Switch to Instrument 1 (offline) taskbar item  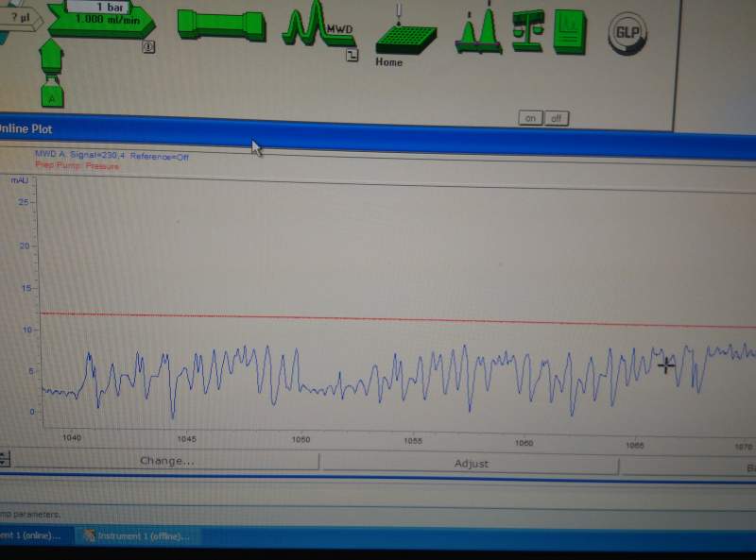(x=137, y=535)
